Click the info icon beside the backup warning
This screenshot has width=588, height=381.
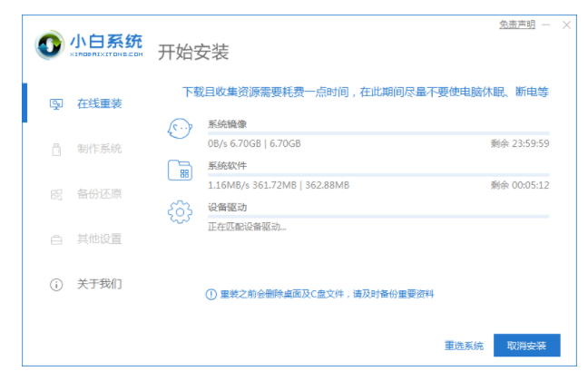pyautogui.click(x=211, y=294)
